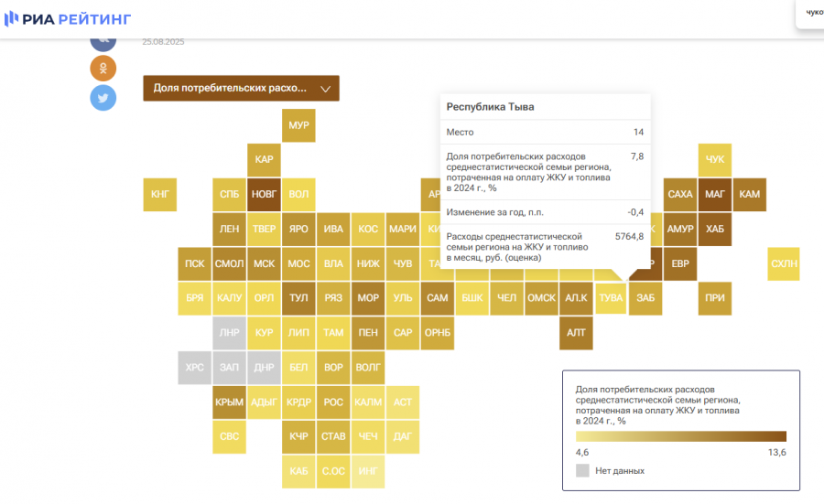Share on Twitter bird icon
824x504 pixels.
103,98
